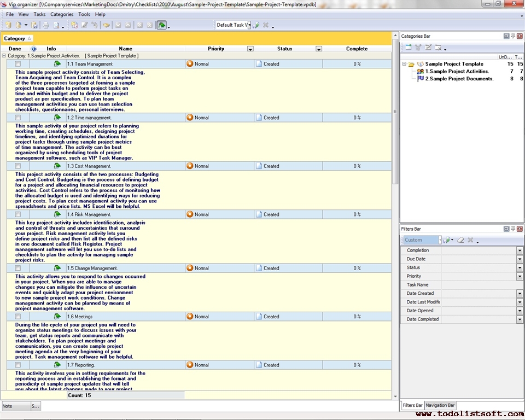Image resolution: width=525 pixels, height=420 pixels.
Task: Open the Tasks menu
Action: tap(39, 14)
